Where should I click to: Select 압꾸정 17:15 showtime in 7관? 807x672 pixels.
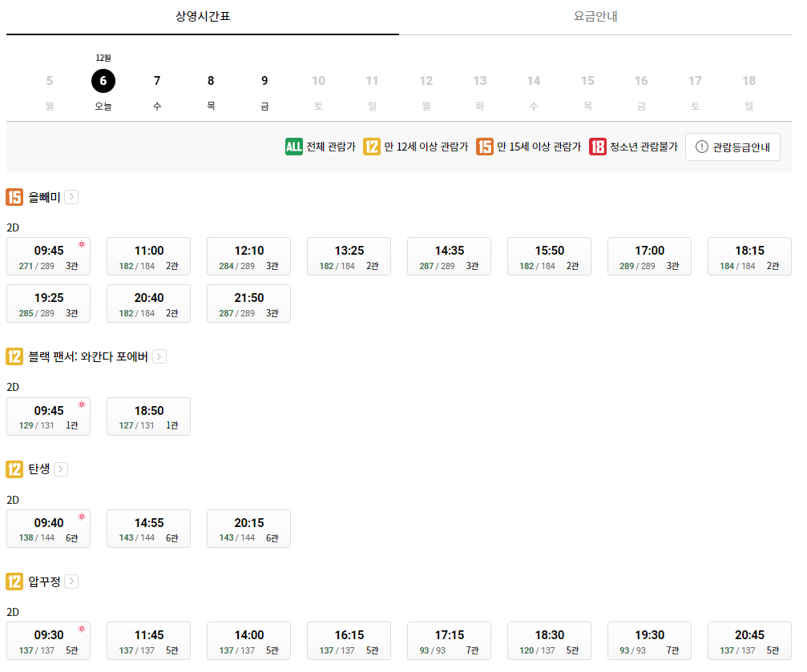[x=450, y=641]
